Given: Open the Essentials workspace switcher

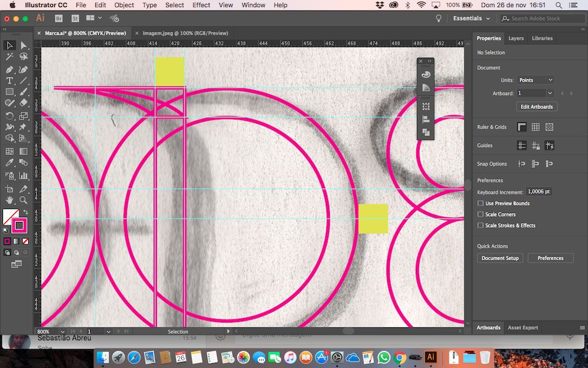Looking at the screenshot, I should [x=471, y=18].
